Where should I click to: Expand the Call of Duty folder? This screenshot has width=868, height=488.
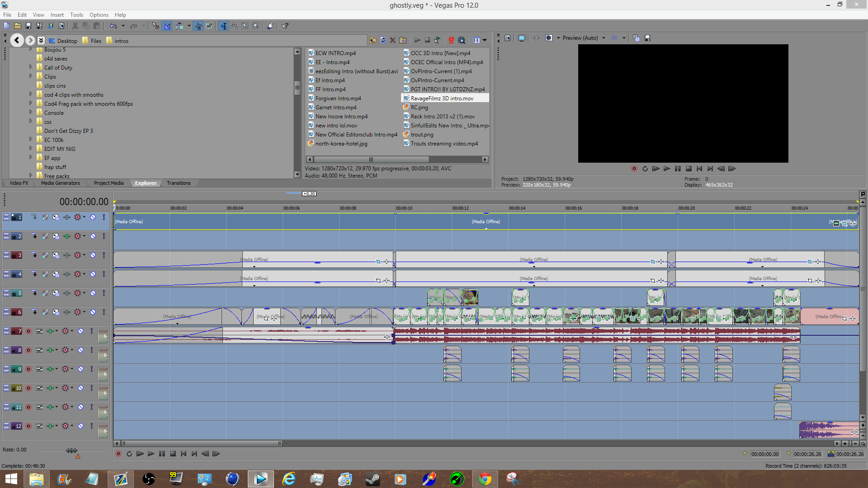(x=31, y=67)
